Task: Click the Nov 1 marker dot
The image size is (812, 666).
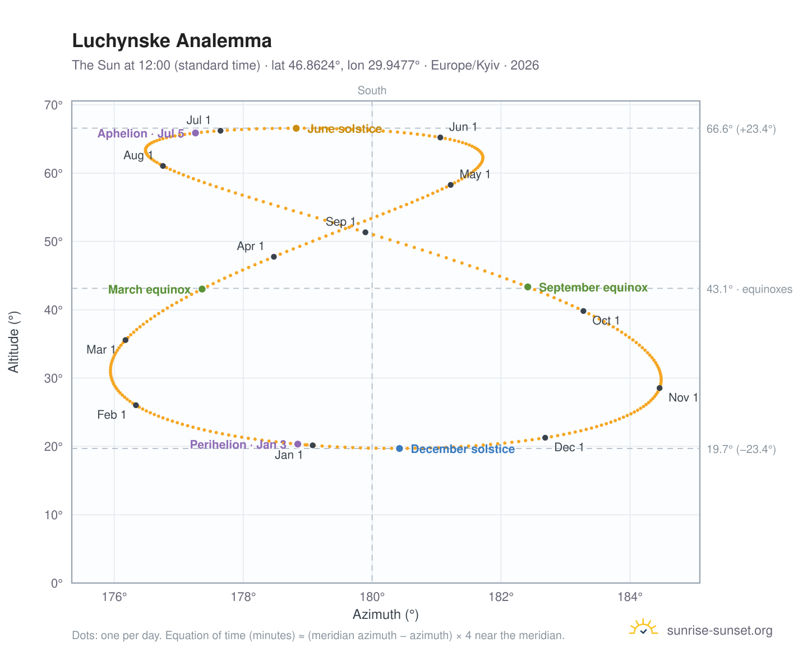Action: click(x=659, y=388)
